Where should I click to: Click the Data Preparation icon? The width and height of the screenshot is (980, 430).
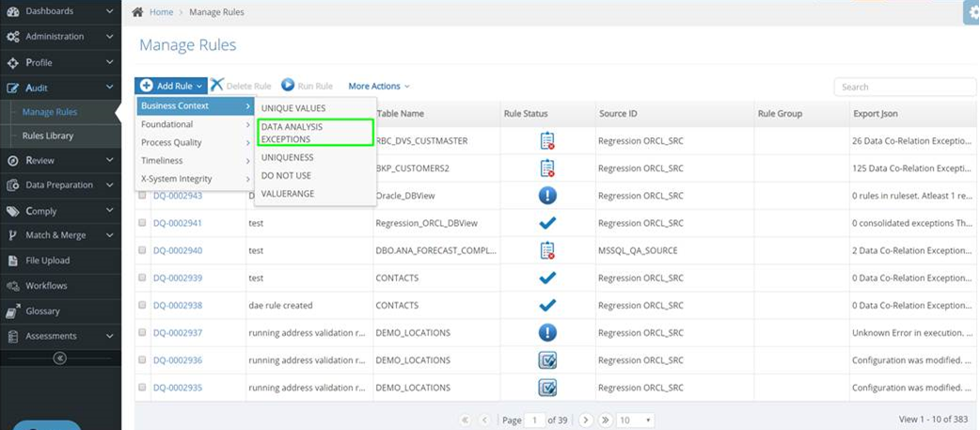[12, 185]
